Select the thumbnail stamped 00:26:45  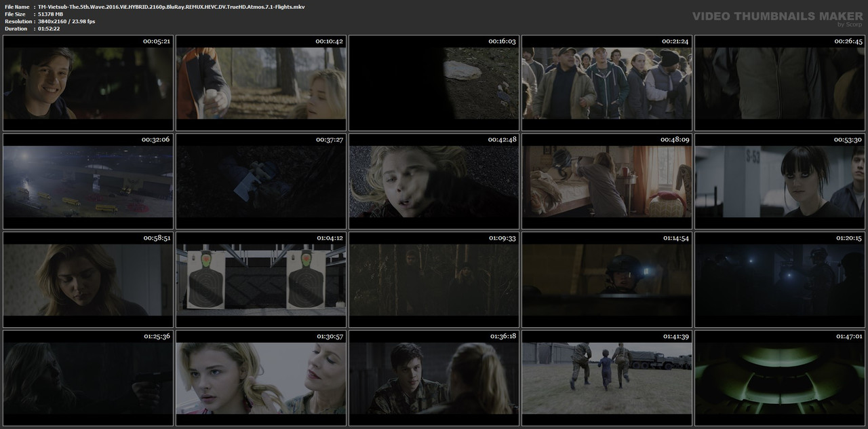pos(780,83)
